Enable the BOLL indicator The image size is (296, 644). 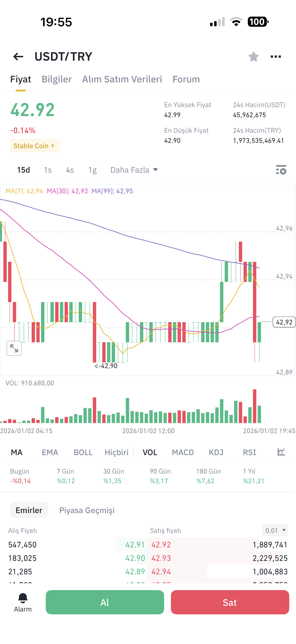tap(83, 452)
